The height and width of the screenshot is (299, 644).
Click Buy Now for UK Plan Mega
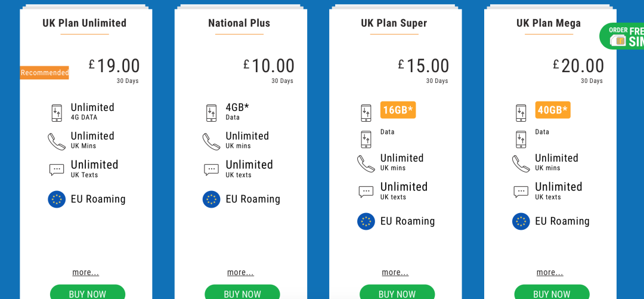(552, 292)
